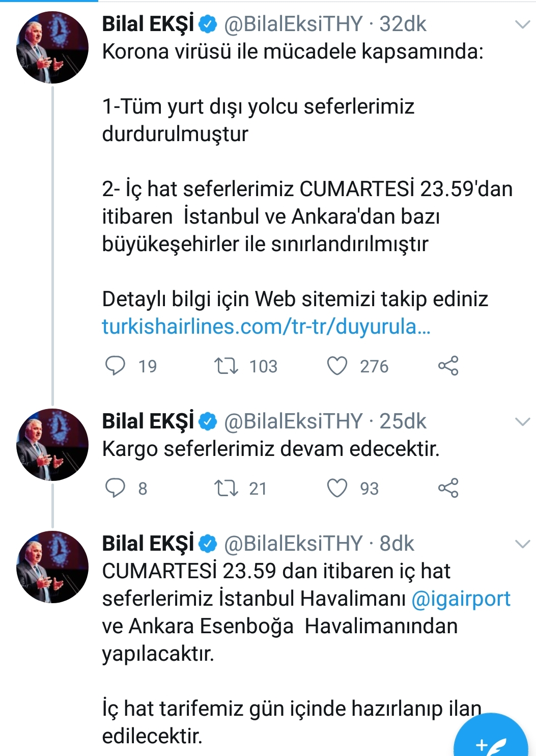The width and height of the screenshot is (536, 756).
Task: Like the tweet with 276 likes
Action: tap(337, 366)
